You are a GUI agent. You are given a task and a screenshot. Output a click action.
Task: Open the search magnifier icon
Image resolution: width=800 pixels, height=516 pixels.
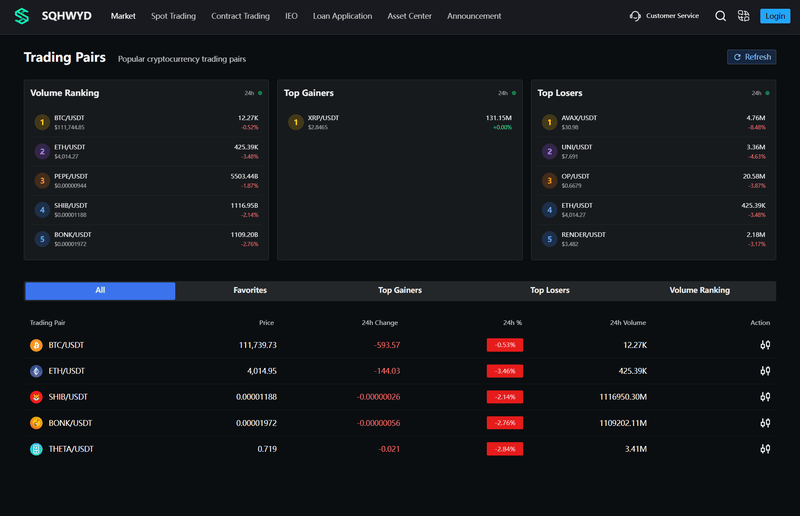[x=720, y=16]
